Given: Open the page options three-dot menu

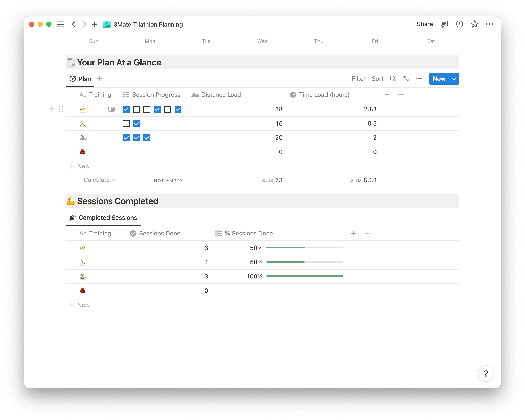Looking at the screenshot, I should click(489, 24).
